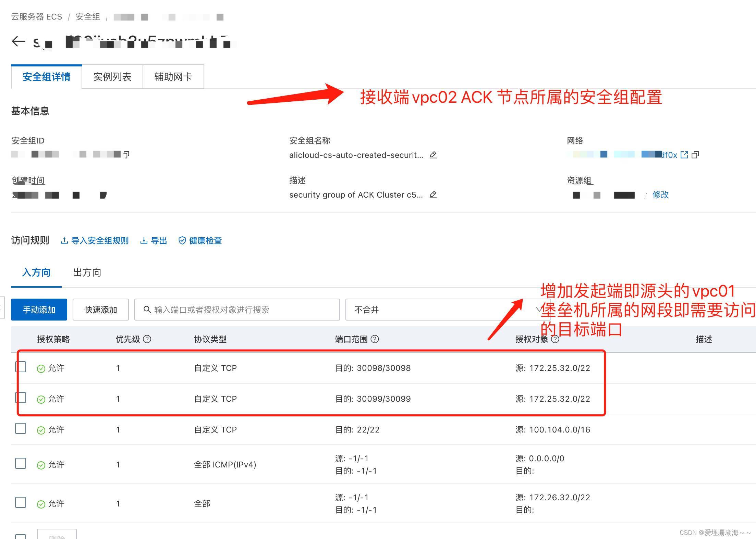Click 授权策略 column header

(x=53, y=339)
